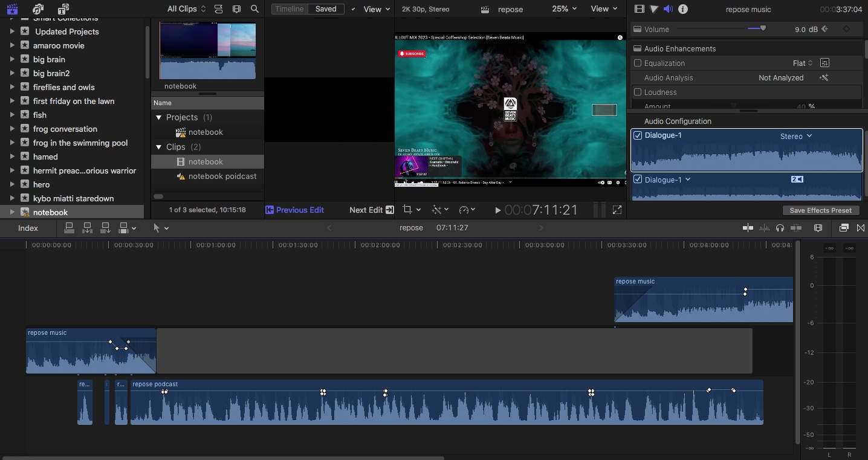Screen dimensions: 868x460
Task: Click the Previous Edit button
Action: (295, 210)
